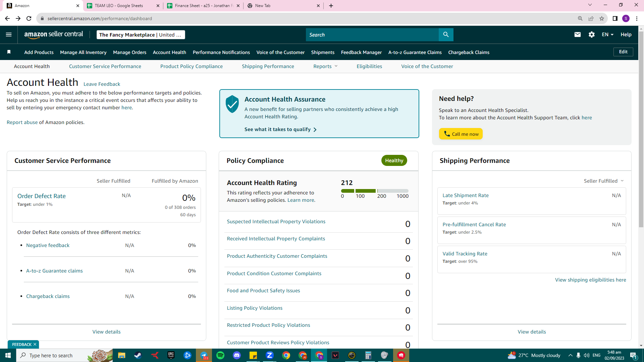Viewport: 644px width, 362px height.
Task: Open A-to-z Guarantee Claims menu item
Action: pyautogui.click(x=415, y=52)
